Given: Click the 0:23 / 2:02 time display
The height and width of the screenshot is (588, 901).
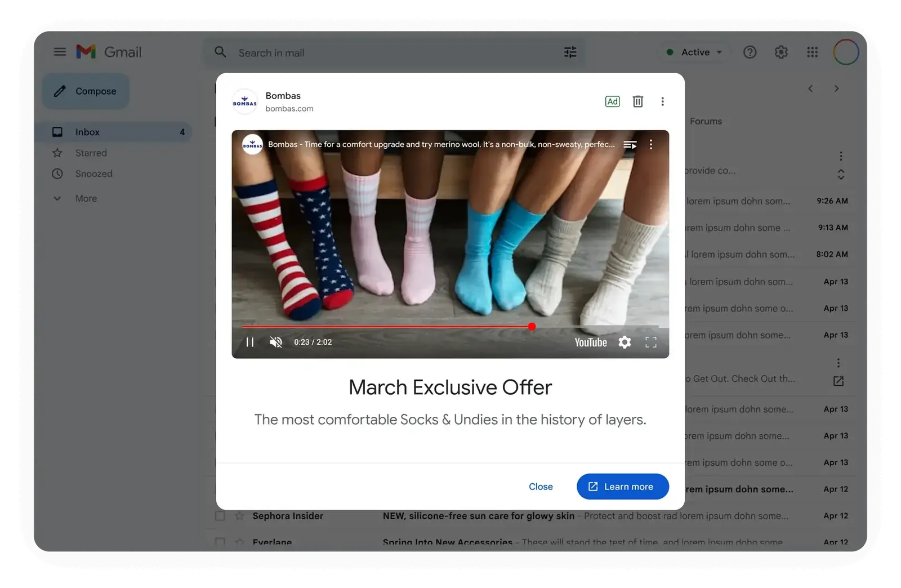Looking at the screenshot, I should [x=313, y=342].
